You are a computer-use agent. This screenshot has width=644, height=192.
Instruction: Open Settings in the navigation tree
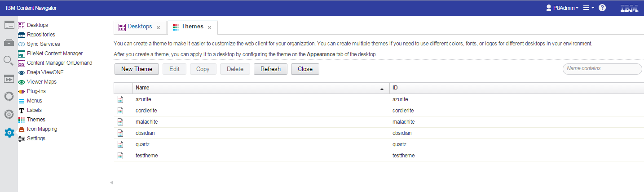pyautogui.click(x=36, y=138)
